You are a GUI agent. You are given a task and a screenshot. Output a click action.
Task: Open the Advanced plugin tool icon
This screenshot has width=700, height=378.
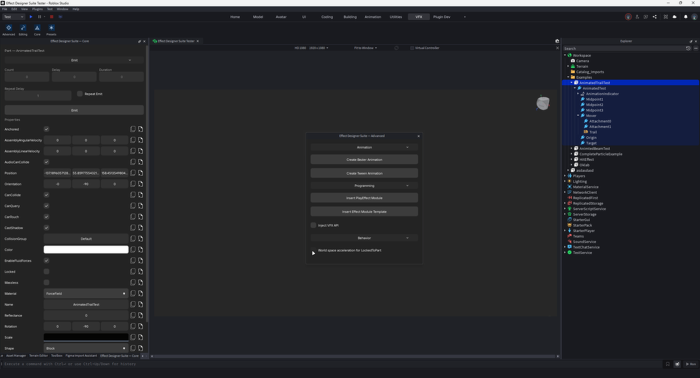(8, 28)
